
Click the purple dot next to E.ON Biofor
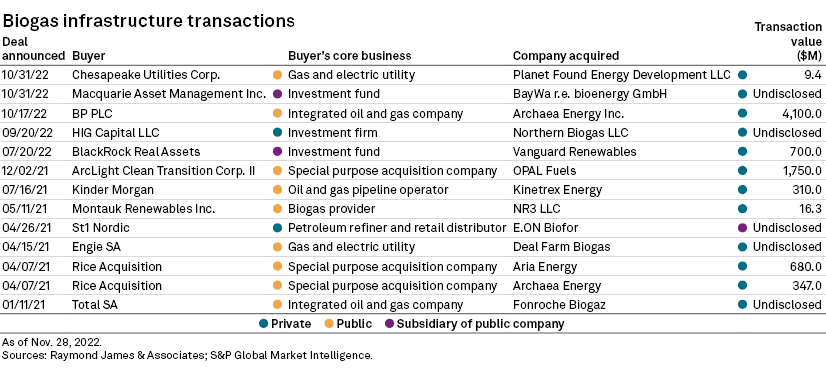(x=743, y=228)
